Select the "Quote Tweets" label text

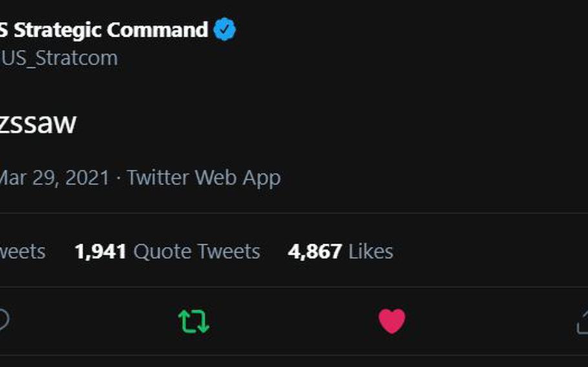pos(197,251)
